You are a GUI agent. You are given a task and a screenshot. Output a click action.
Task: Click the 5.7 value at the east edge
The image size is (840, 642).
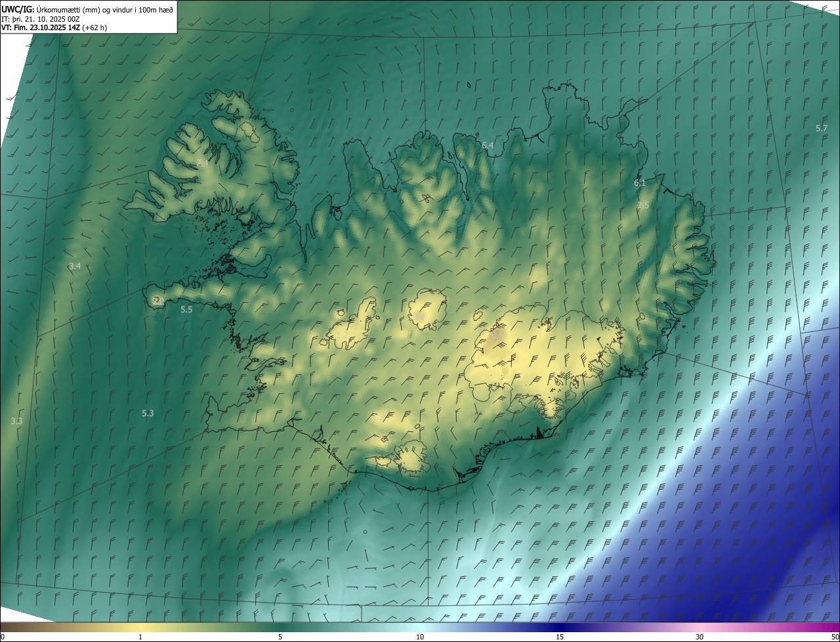tap(822, 128)
